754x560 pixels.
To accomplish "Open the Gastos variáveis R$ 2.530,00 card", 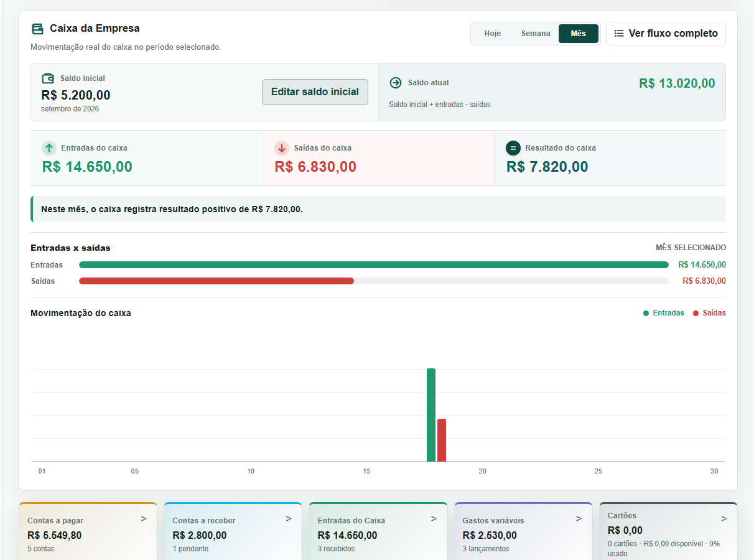I will pos(523,531).
